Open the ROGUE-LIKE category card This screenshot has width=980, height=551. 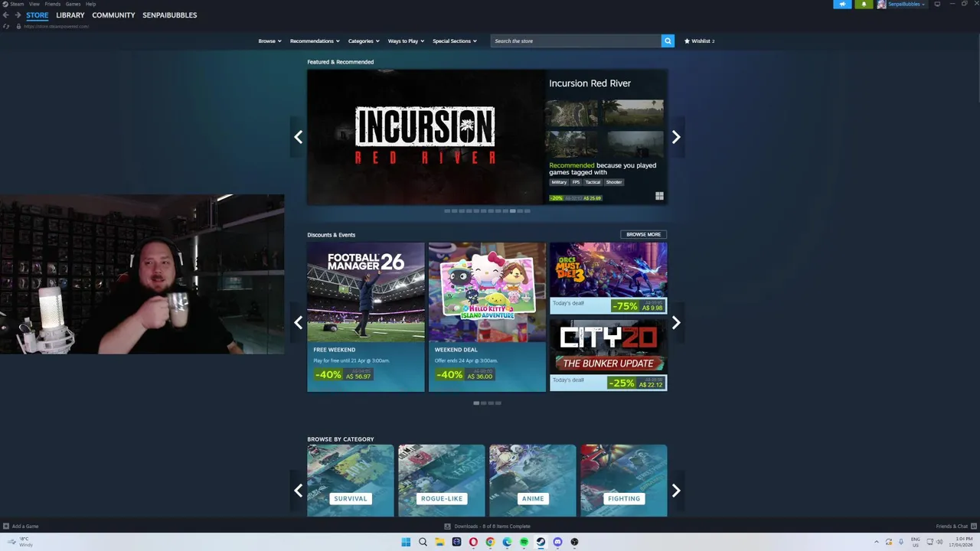click(x=442, y=481)
